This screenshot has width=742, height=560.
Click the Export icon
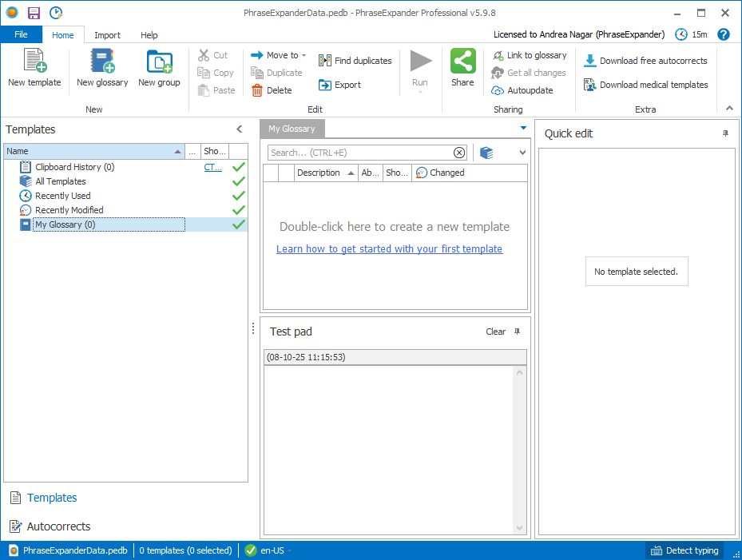coord(325,85)
